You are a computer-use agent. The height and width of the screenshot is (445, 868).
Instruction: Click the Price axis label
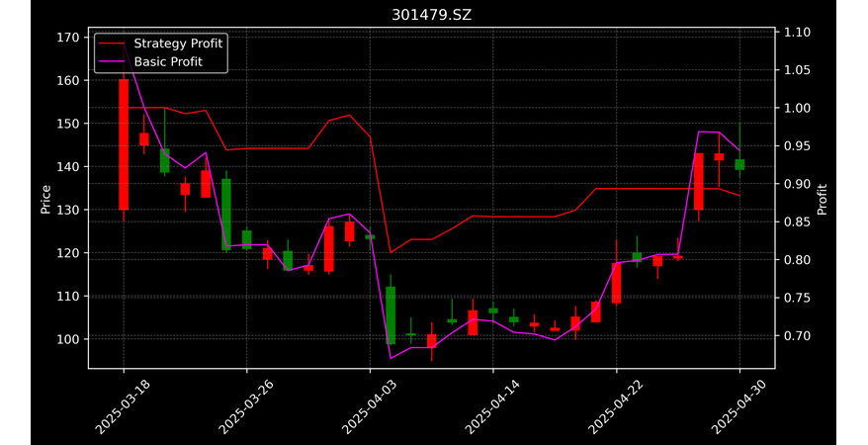click(45, 200)
